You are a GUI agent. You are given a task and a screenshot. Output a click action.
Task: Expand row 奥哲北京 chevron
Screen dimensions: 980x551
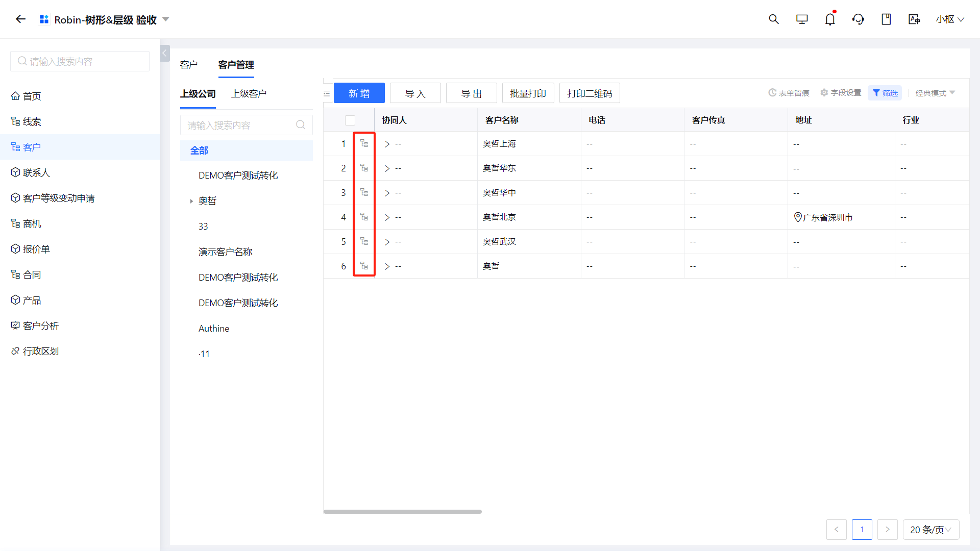click(x=387, y=217)
